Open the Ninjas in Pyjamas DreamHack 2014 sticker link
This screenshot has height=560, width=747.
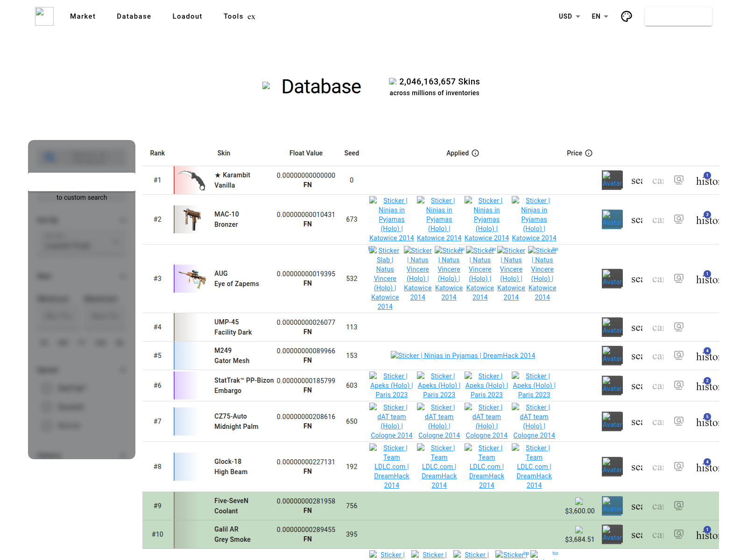pyautogui.click(x=463, y=356)
